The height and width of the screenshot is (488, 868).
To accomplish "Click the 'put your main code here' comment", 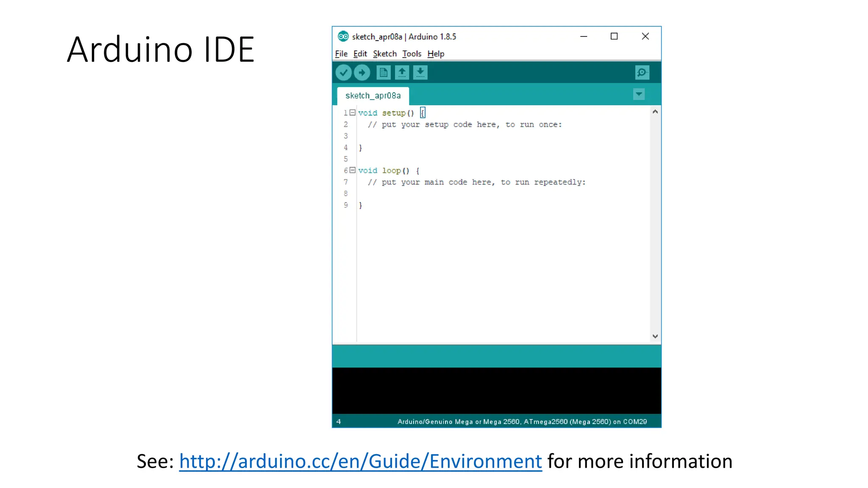I will click(476, 182).
